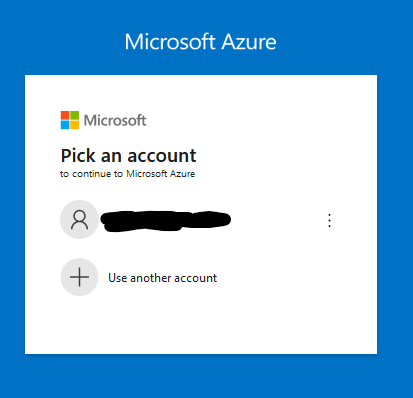413x398 pixels.
Task: Click the user avatar icon of saved account
Action: coord(79,219)
